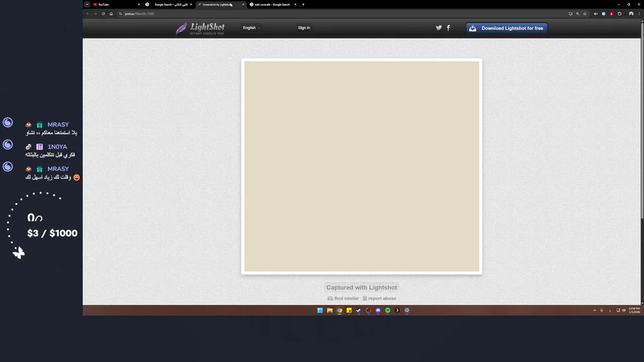Open Sticky Notes from the taskbar
This screenshot has height=362, width=644.
349,310
